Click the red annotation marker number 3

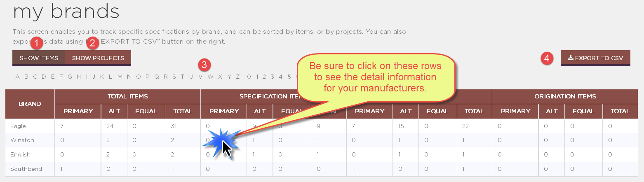(204, 64)
